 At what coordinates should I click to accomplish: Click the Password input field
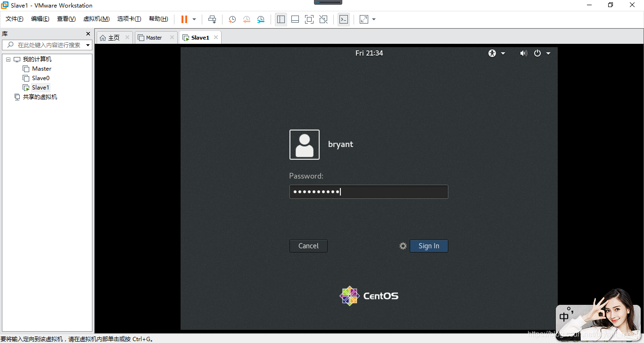coord(369,192)
